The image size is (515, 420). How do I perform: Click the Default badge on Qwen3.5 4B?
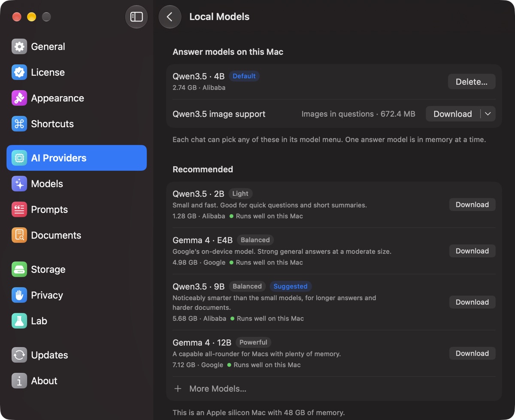pyautogui.click(x=244, y=76)
